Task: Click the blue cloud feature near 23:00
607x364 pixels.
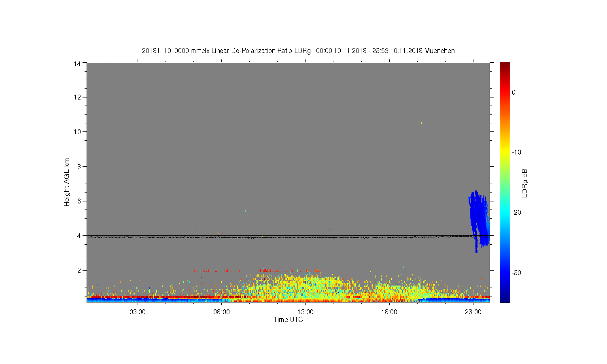Action: coord(479,220)
